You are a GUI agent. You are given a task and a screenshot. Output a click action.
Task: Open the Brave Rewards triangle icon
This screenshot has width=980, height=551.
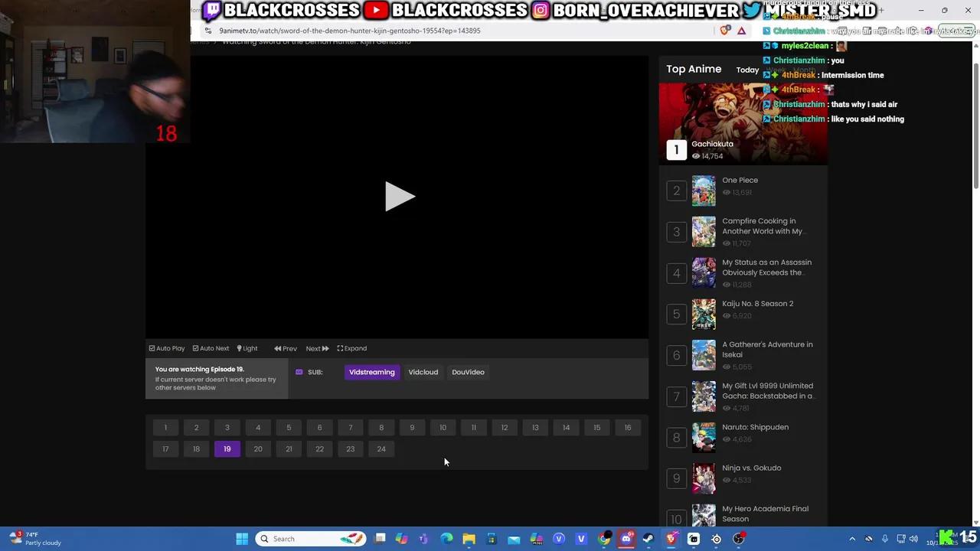pyautogui.click(x=741, y=31)
